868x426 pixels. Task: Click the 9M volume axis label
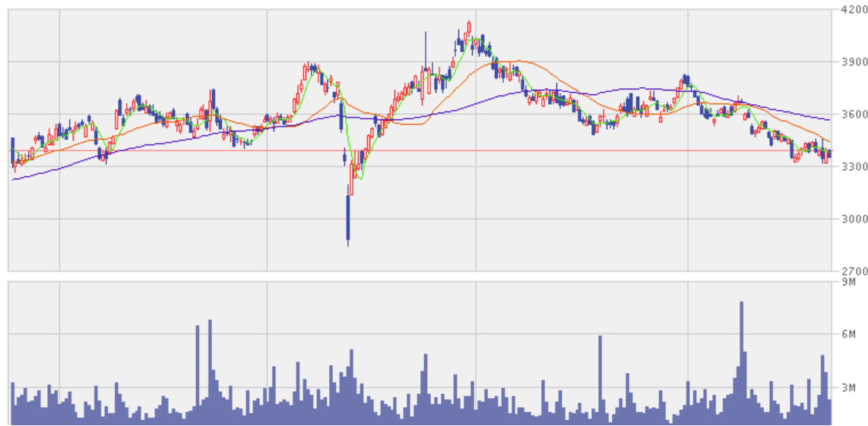tap(849, 282)
